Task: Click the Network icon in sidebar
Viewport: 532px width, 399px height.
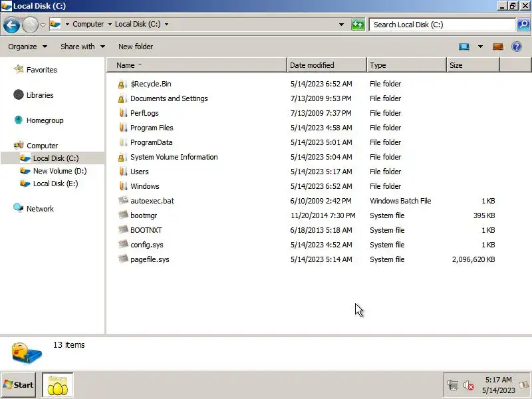Action: point(19,207)
